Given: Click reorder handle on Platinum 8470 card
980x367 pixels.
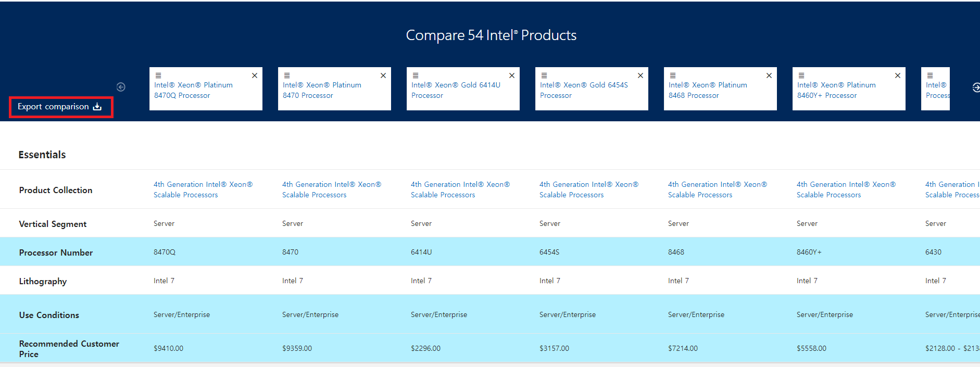Looking at the screenshot, I should [287, 75].
